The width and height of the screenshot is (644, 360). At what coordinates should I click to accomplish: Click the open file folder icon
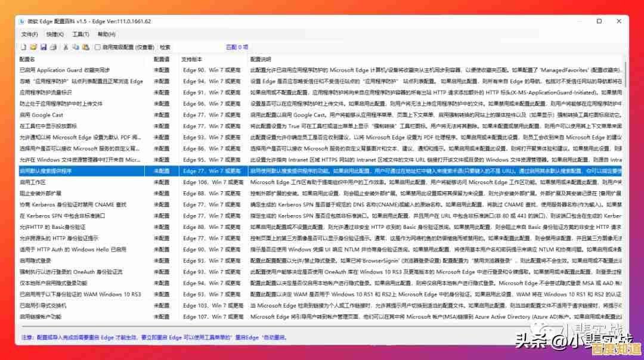coord(33,47)
